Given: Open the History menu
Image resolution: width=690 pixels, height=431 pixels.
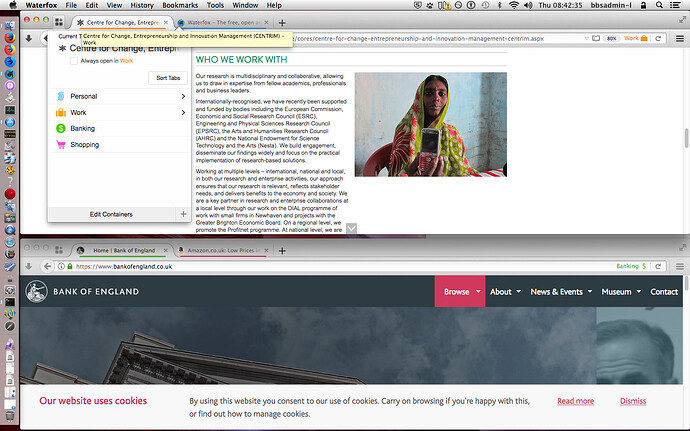Looking at the screenshot, I should (x=142, y=5).
